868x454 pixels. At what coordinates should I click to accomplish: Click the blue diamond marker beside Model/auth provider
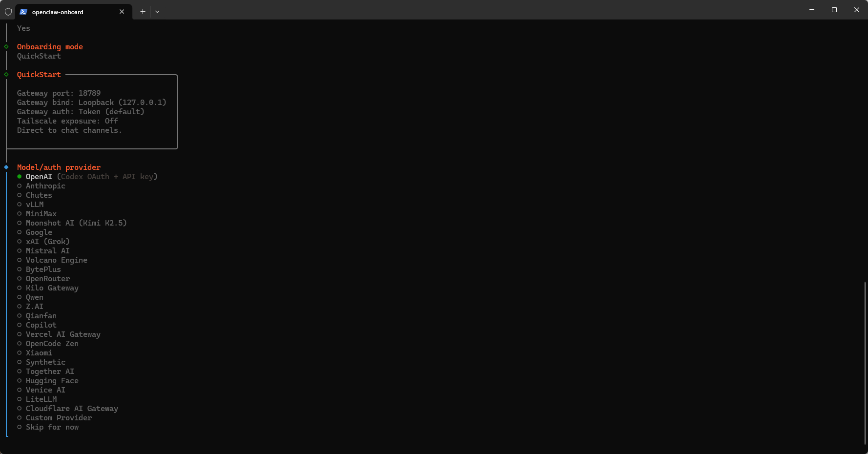pyautogui.click(x=6, y=167)
